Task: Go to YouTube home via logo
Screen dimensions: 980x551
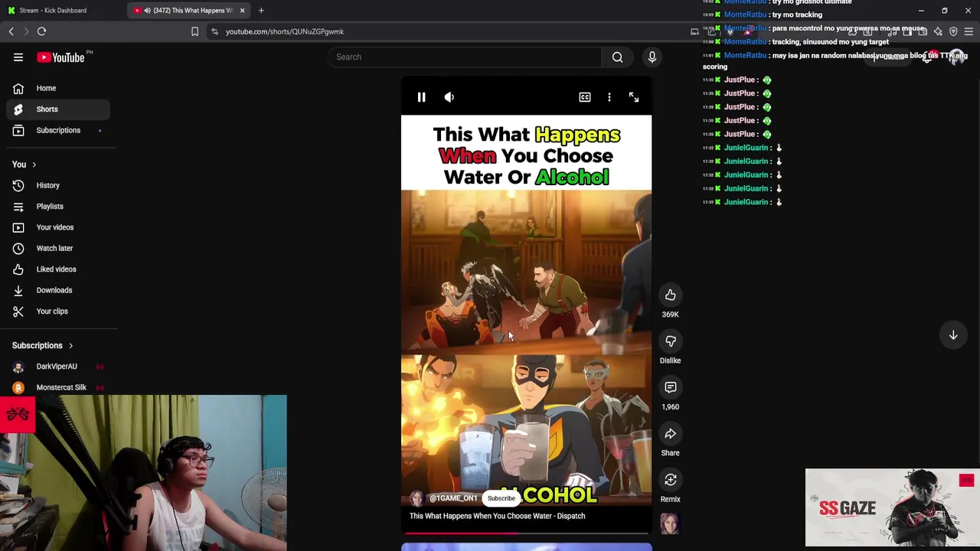Action: point(60,57)
